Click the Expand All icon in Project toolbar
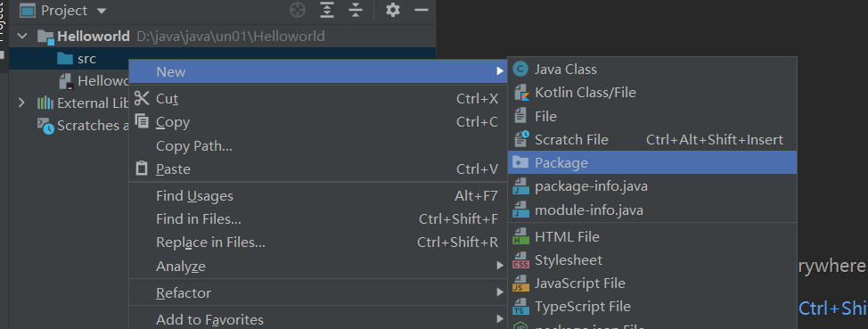Screen dimensions: 868x329 point(328,10)
